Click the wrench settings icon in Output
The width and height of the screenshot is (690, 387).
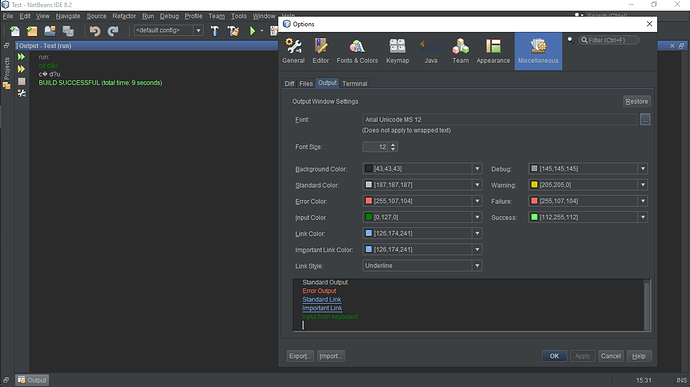pyautogui.click(x=22, y=93)
